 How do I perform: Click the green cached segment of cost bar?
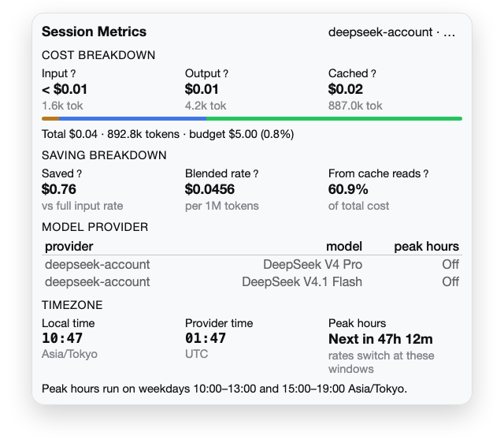click(334, 119)
